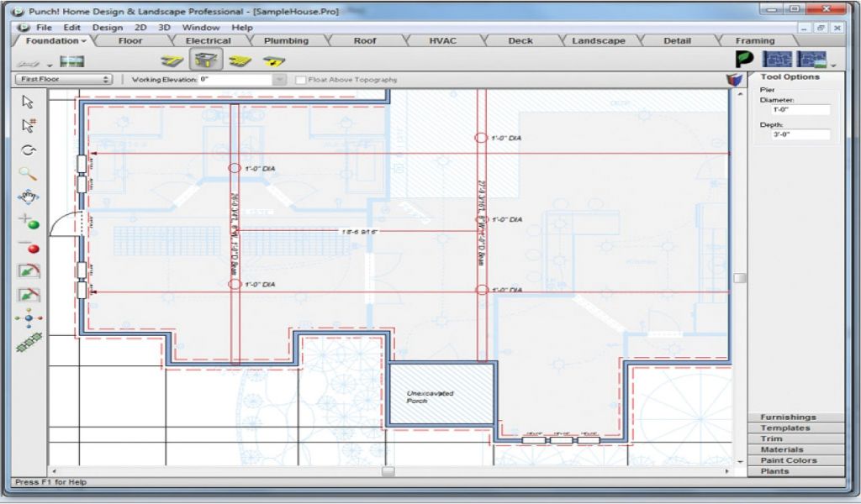Select the arrow selection tool
This screenshot has height=504, width=861.
pyautogui.click(x=28, y=102)
